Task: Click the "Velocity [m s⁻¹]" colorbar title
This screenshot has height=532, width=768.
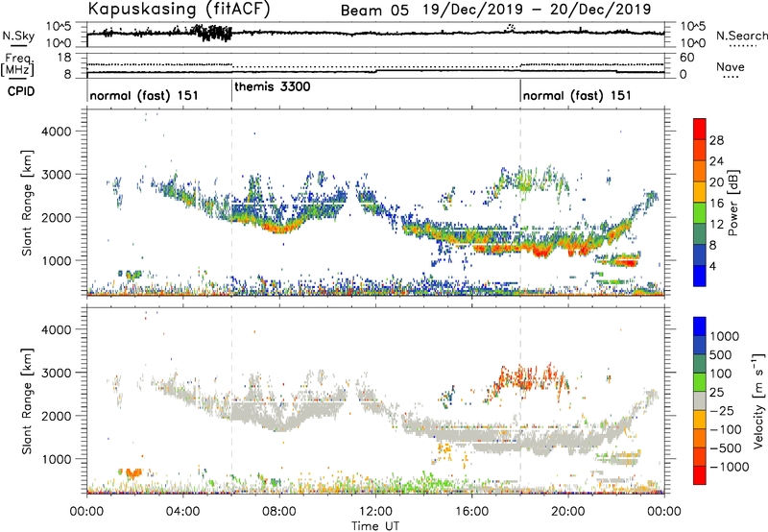Action: pyautogui.click(x=758, y=400)
